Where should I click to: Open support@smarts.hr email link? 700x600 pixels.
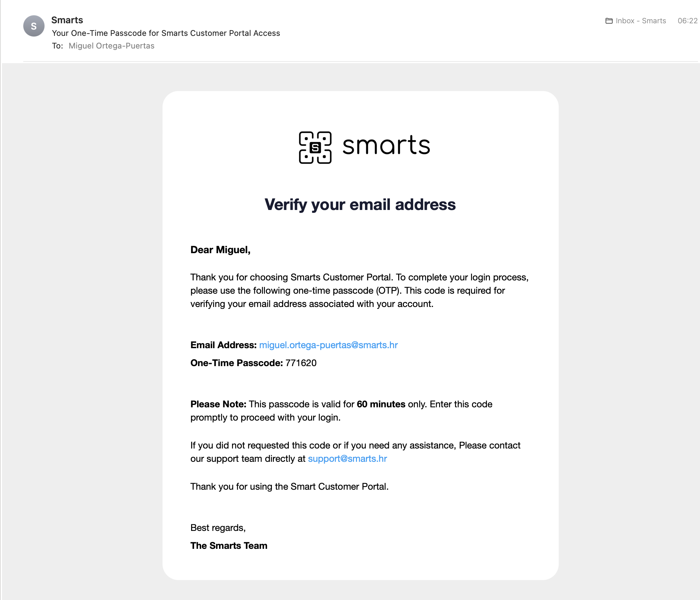347,458
